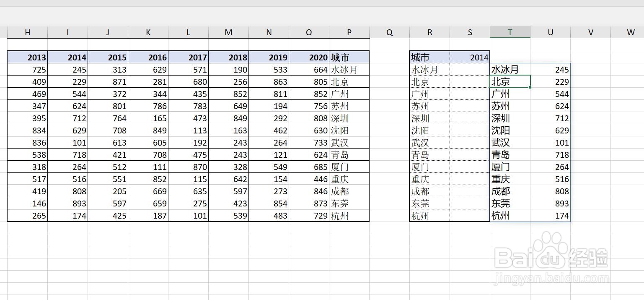Select column P header
The image size is (644, 300).
[349, 32]
